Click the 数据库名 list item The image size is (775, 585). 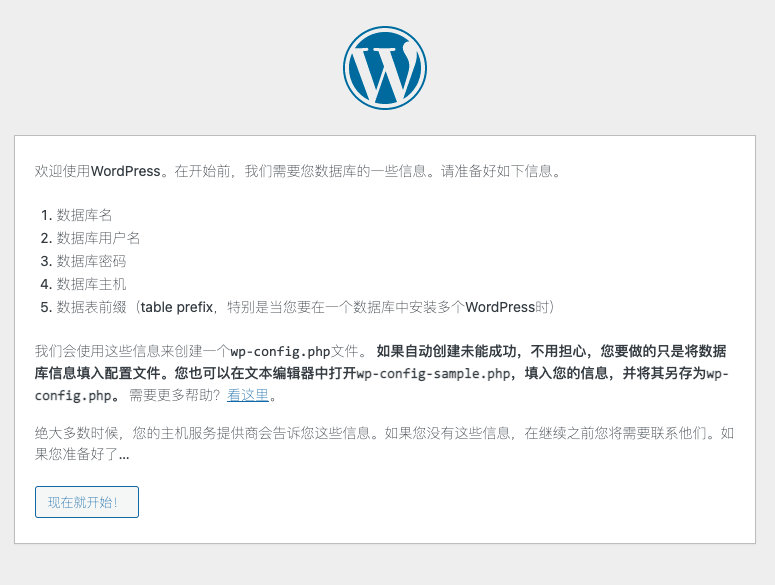(x=84, y=215)
